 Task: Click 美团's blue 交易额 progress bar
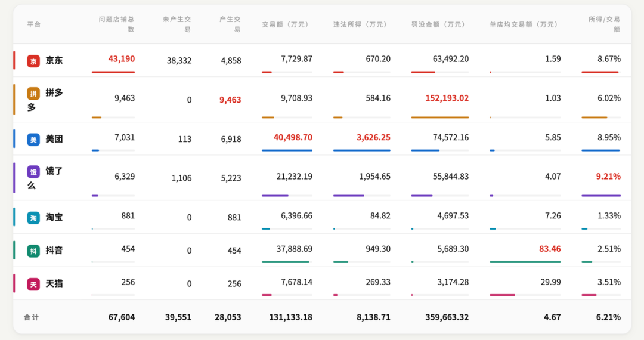(x=287, y=150)
